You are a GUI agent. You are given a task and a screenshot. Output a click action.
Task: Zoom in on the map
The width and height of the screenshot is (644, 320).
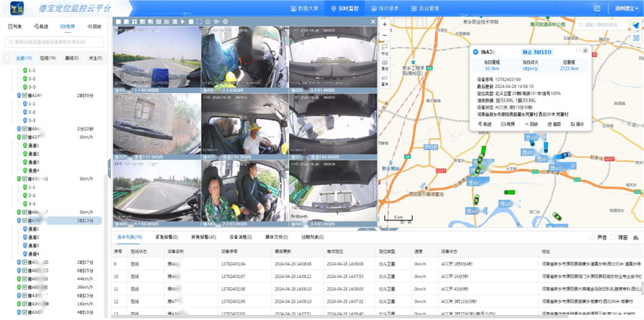click(384, 24)
